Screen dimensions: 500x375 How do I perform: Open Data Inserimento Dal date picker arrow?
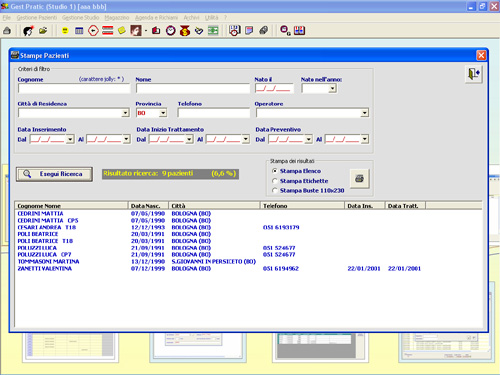pyautogui.click(x=70, y=139)
